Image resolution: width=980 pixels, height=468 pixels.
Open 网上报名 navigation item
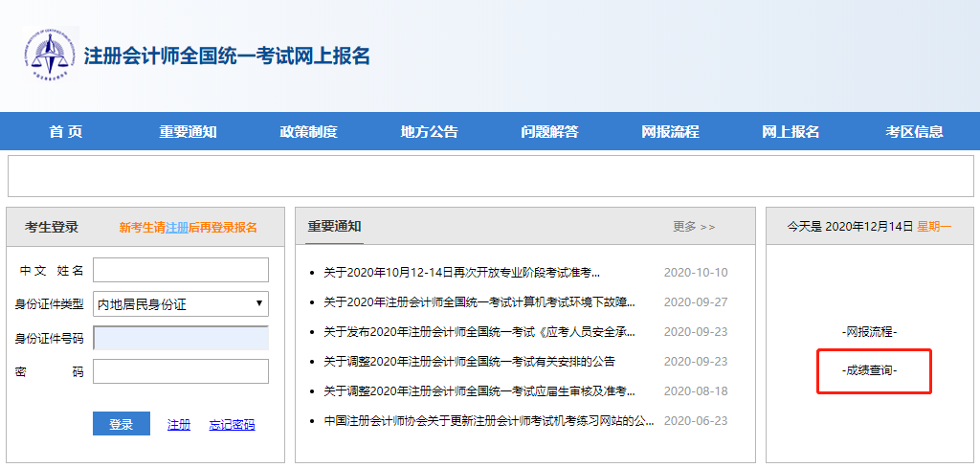pos(791,132)
